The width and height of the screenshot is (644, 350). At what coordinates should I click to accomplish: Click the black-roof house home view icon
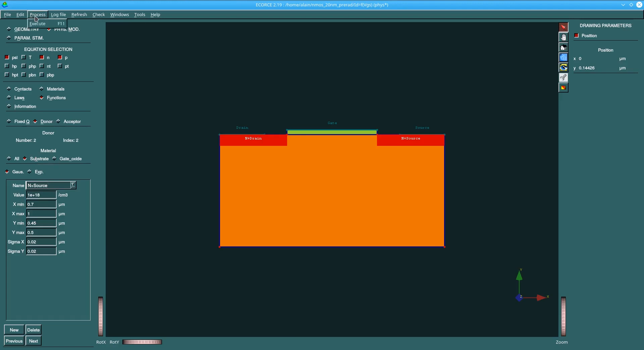click(x=563, y=47)
